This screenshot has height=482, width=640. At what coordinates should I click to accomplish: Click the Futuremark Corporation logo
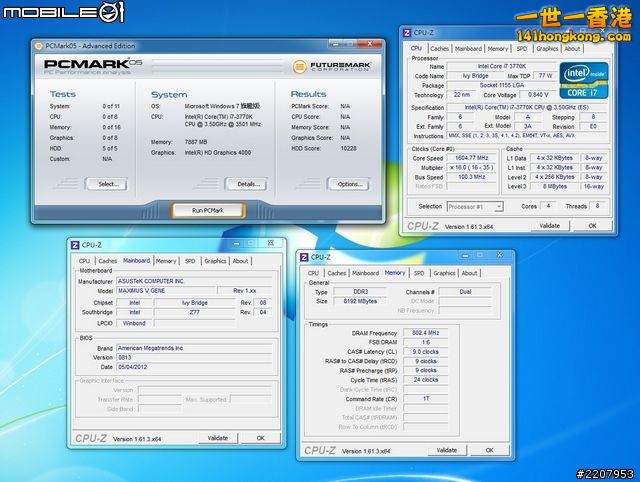click(332, 67)
